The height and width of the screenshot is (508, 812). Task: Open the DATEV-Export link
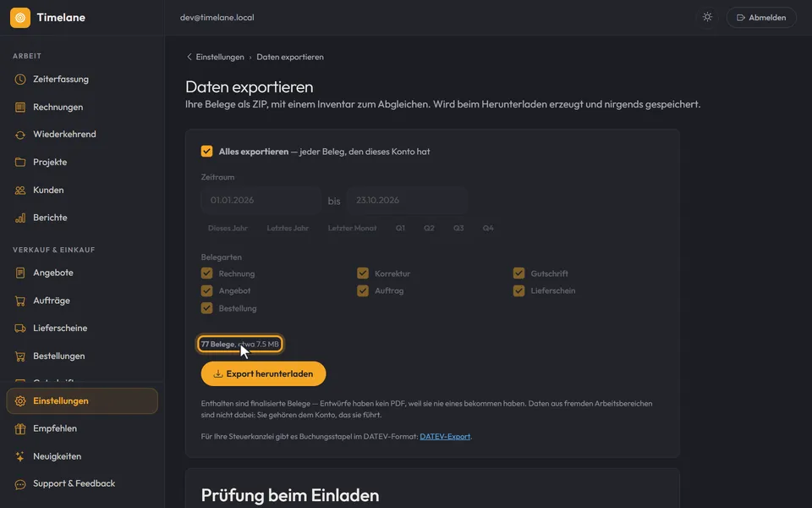point(445,437)
